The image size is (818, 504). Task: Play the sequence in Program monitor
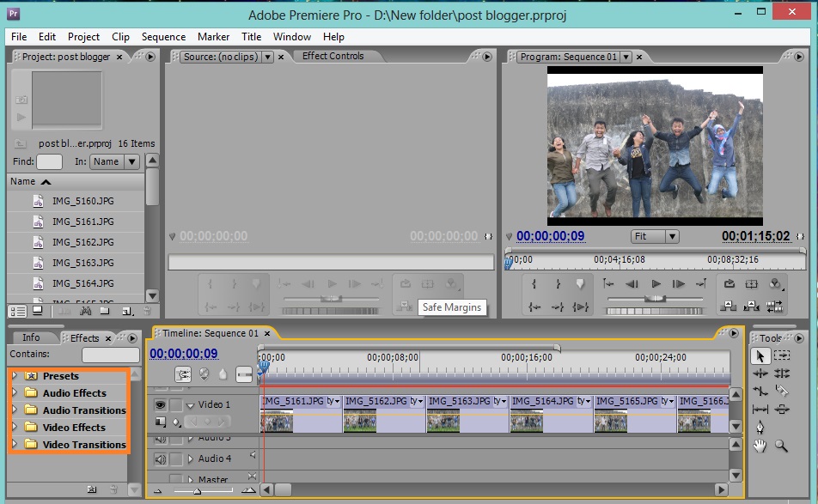[656, 284]
